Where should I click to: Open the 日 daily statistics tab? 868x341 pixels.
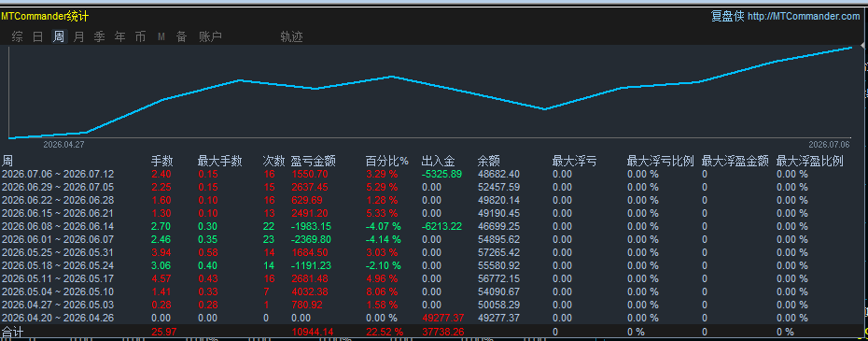tap(37, 37)
